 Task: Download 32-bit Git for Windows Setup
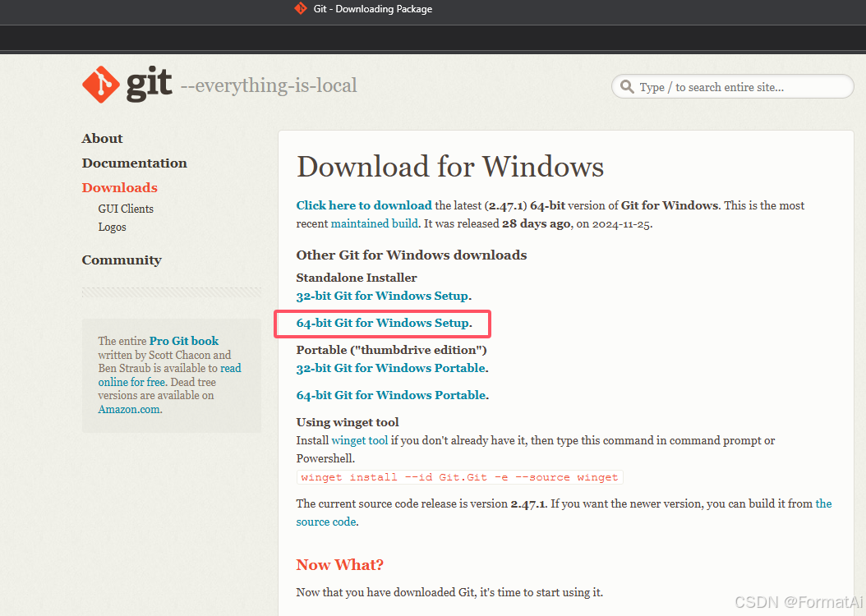coord(382,296)
